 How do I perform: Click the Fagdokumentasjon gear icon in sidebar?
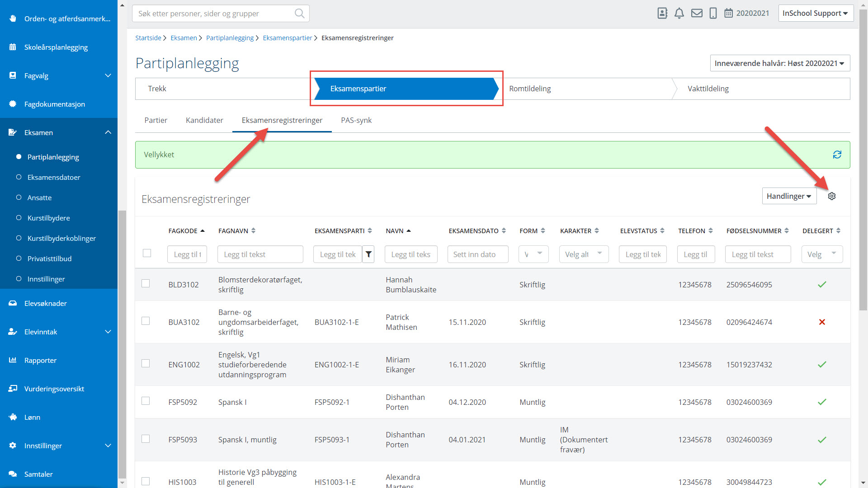13,104
